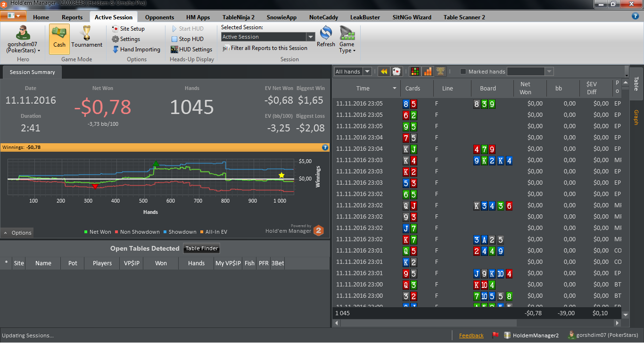Image resolution: width=644 pixels, height=343 pixels.
Task: Click the hands list horizontal scrollbar
Action: click(477, 323)
